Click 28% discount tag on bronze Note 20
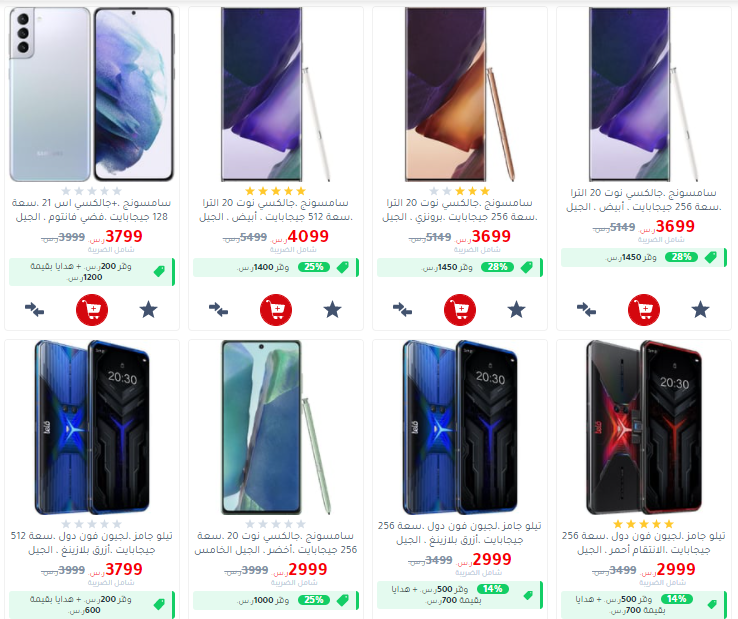This screenshot has width=738, height=619. (x=497, y=267)
